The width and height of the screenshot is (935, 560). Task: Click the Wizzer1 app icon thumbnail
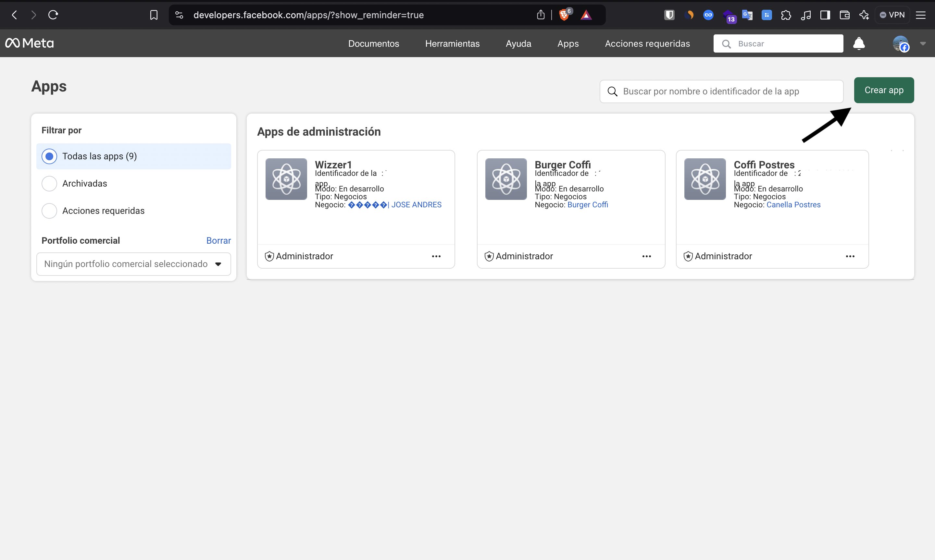[x=286, y=179]
